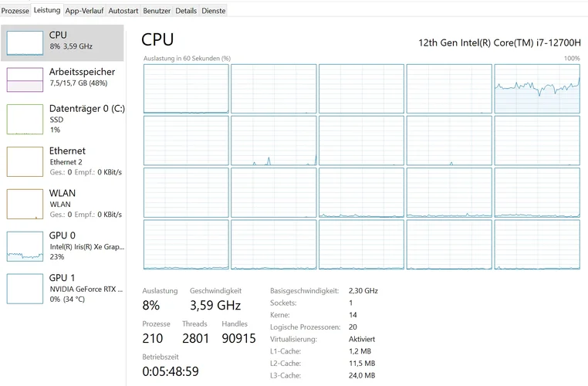Select the GPU 1 graph thumbnail
The height and width of the screenshot is (386, 588).
[25, 287]
